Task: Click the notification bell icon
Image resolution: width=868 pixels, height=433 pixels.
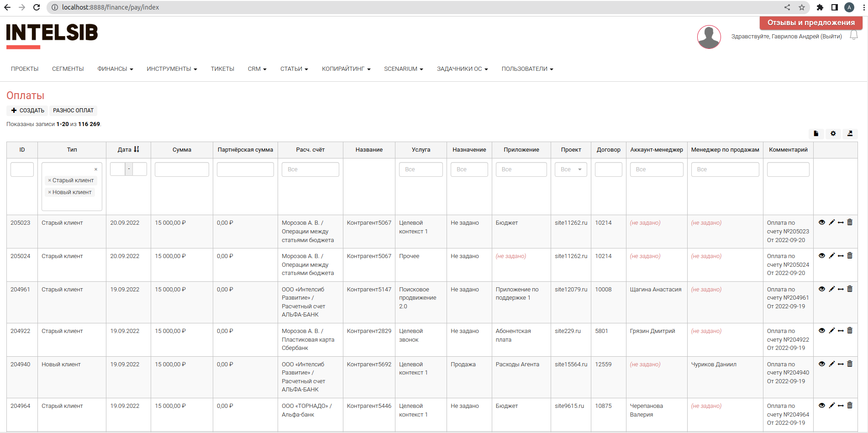Action: tap(853, 36)
